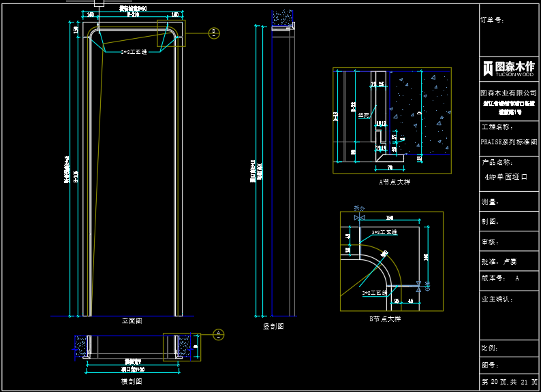Select the yellow detail box at door corner

pyautogui.click(x=170, y=33)
